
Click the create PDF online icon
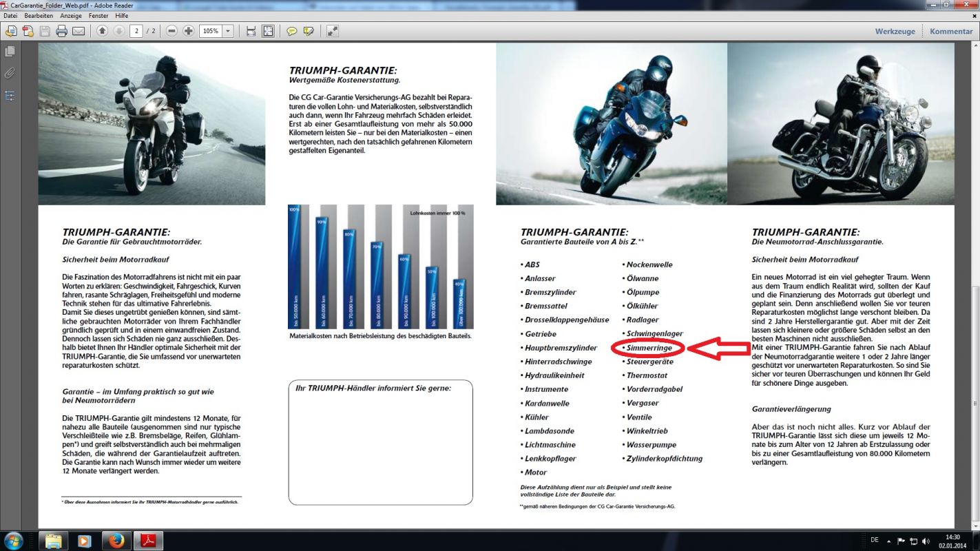pos(11,31)
